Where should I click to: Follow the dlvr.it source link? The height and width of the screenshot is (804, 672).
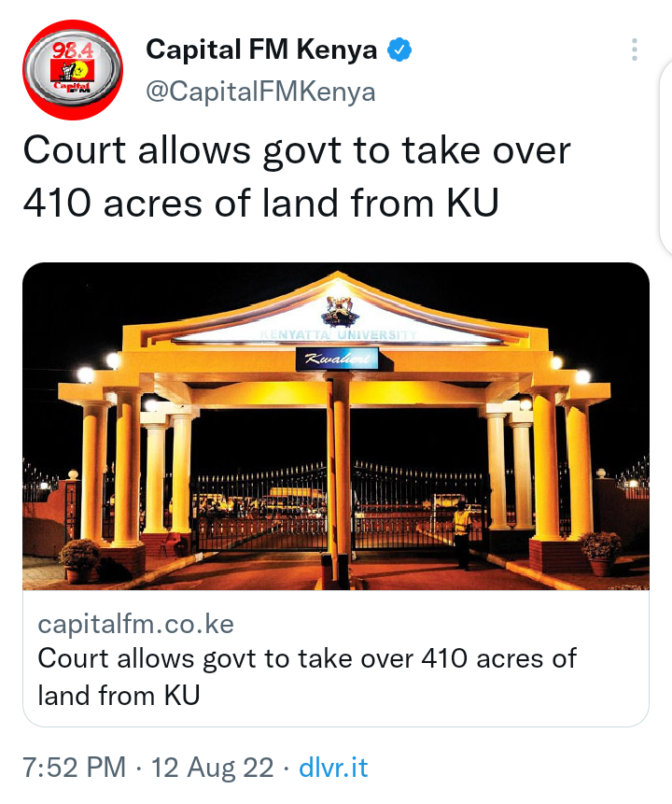[333, 768]
